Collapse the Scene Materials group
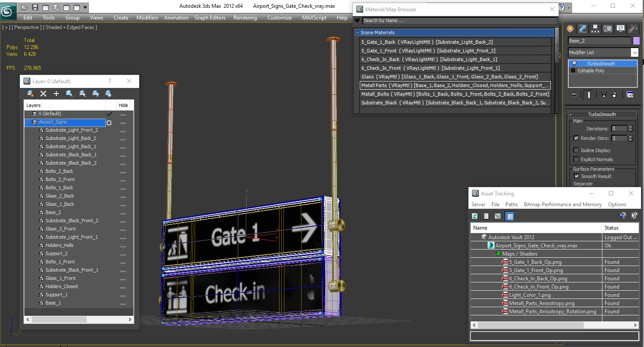644x347 pixels. pyautogui.click(x=358, y=32)
